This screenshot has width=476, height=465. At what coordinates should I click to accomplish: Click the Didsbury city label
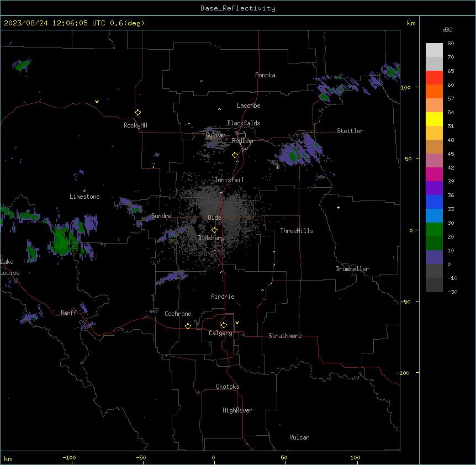pyautogui.click(x=211, y=238)
